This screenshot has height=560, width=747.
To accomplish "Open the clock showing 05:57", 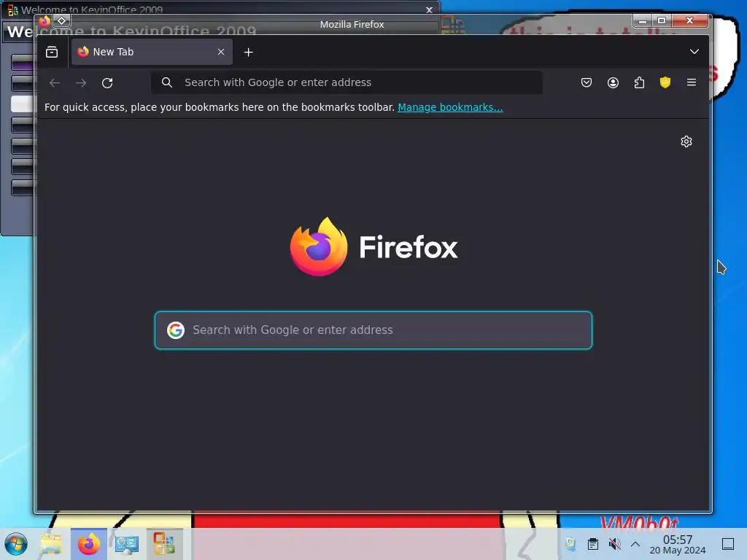I will point(678,544).
